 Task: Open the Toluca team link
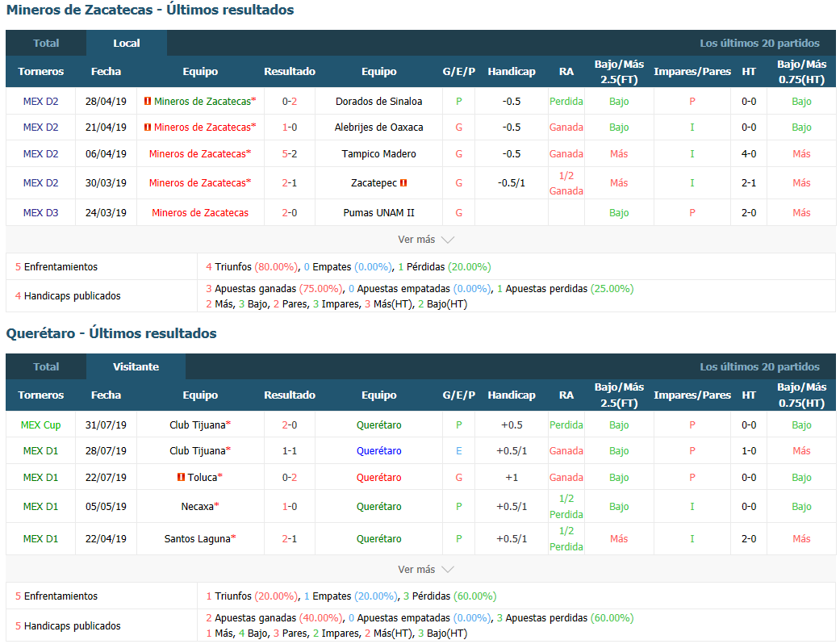point(203,478)
